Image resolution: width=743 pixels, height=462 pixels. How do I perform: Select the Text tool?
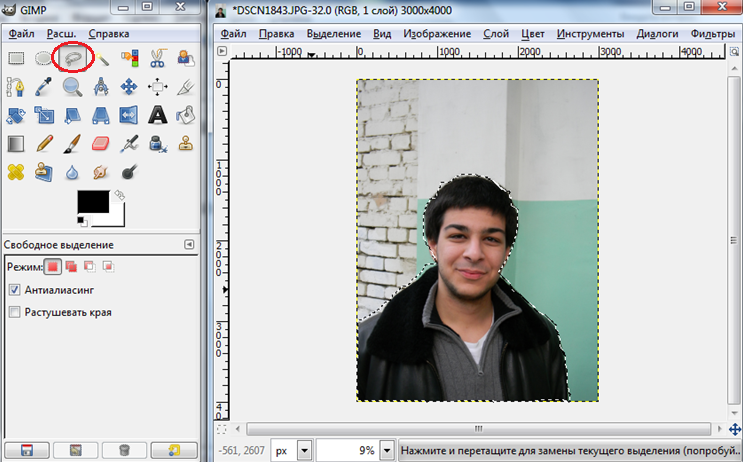click(158, 115)
